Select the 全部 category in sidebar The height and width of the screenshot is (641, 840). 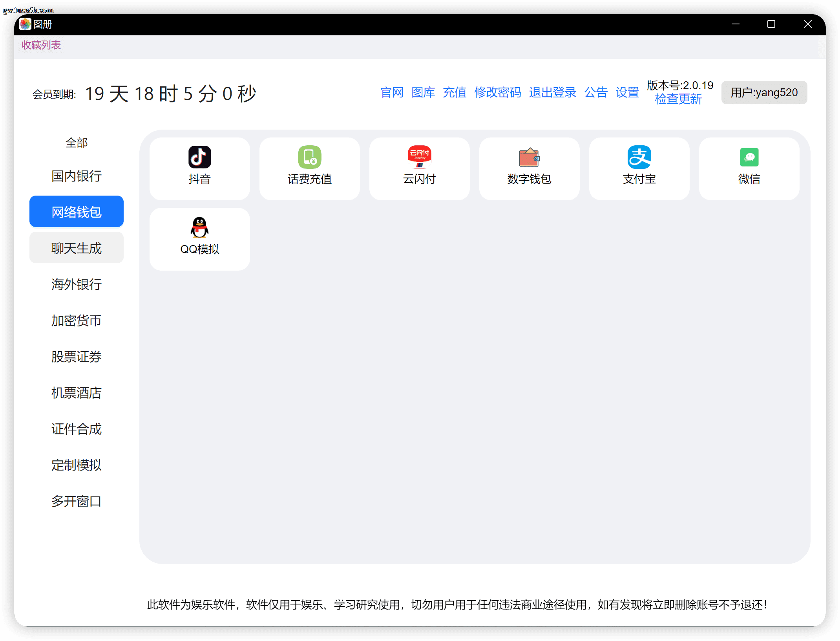[77, 143]
